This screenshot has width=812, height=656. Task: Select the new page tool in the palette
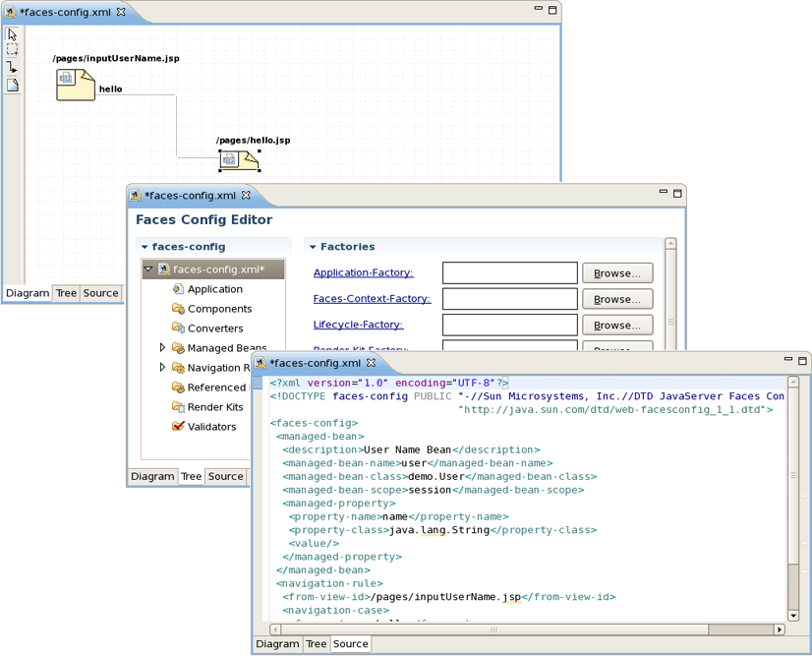tap(12, 86)
